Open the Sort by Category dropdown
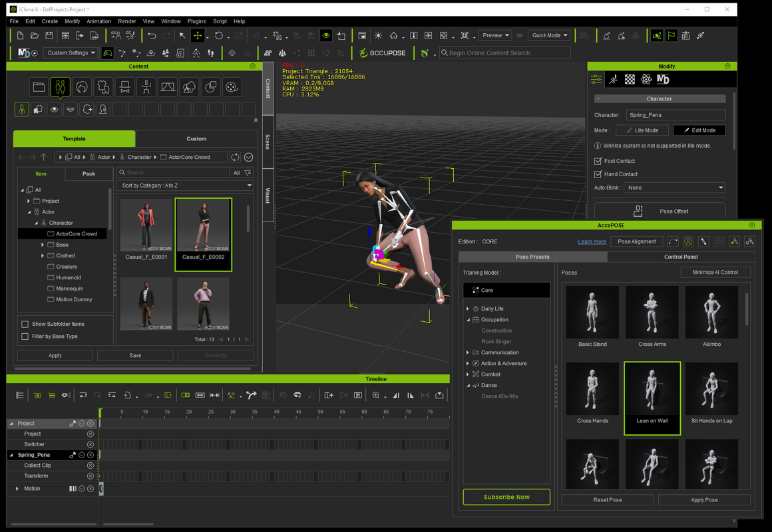The height and width of the screenshot is (532, 772). point(184,186)
